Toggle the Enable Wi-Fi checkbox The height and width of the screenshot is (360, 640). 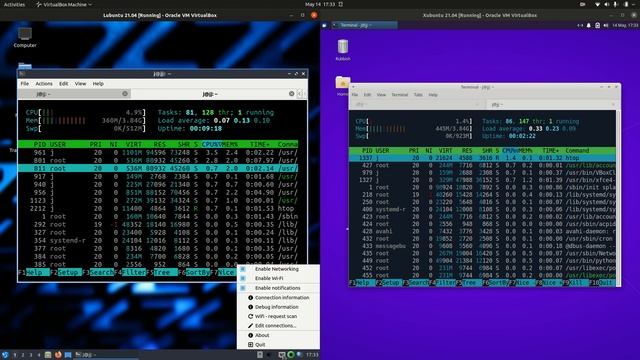[x=243, y=278]
